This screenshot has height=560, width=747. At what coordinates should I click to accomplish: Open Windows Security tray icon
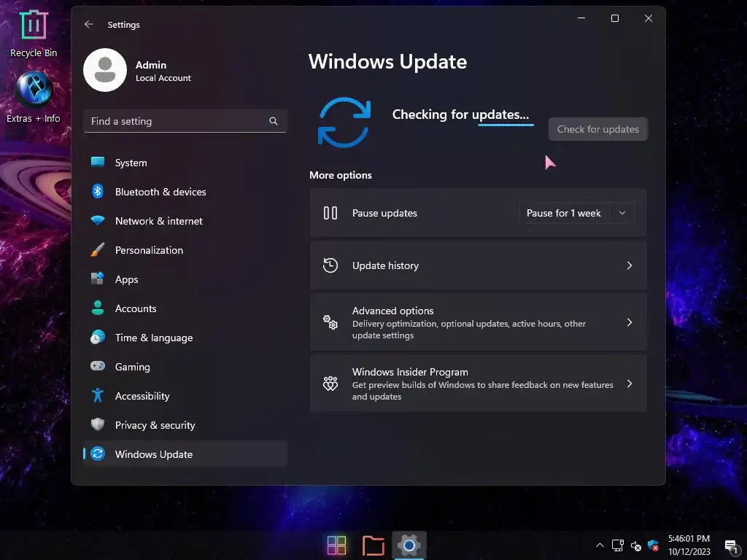pos(653,545)
